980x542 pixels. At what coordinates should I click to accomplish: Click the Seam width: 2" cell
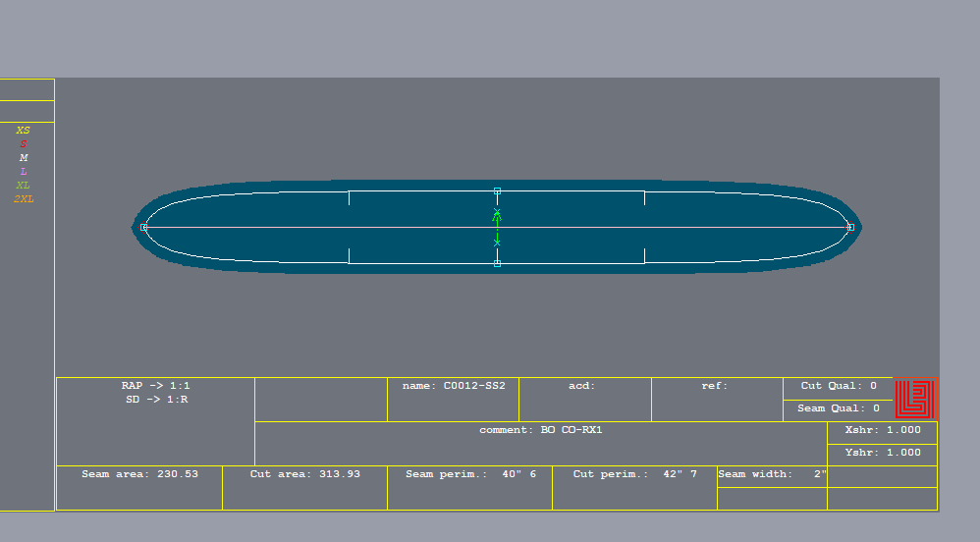(773, 476)
